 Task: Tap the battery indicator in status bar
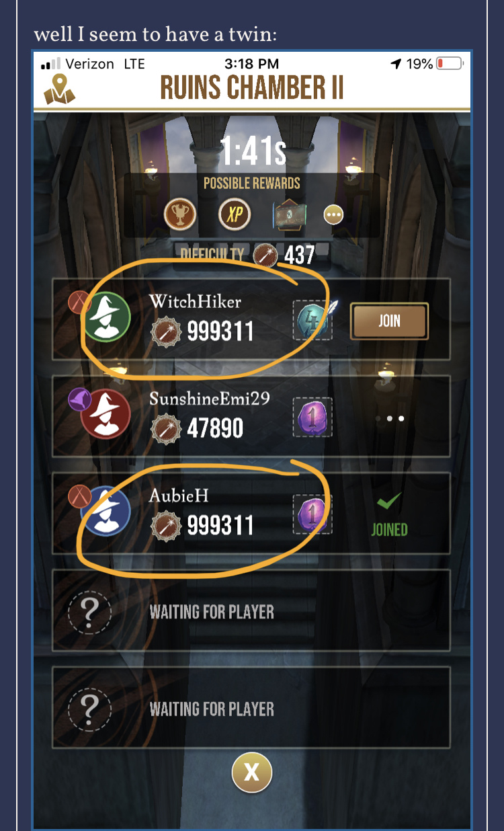click(x=450, y=64)
